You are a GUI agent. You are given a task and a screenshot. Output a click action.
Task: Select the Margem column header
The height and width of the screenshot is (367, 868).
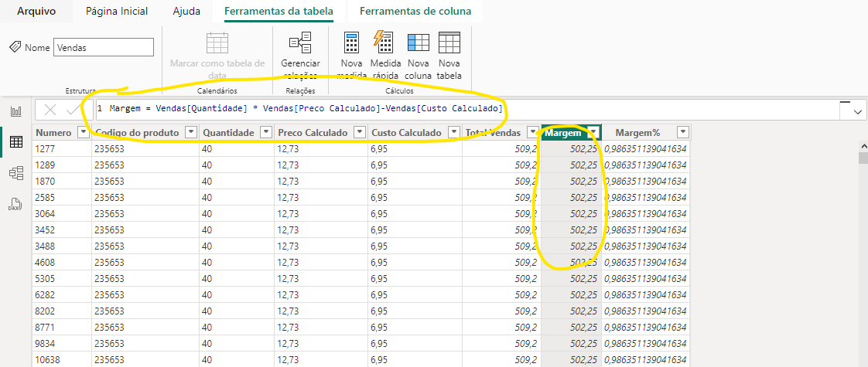pyautogui.click(x=563, y=133)
